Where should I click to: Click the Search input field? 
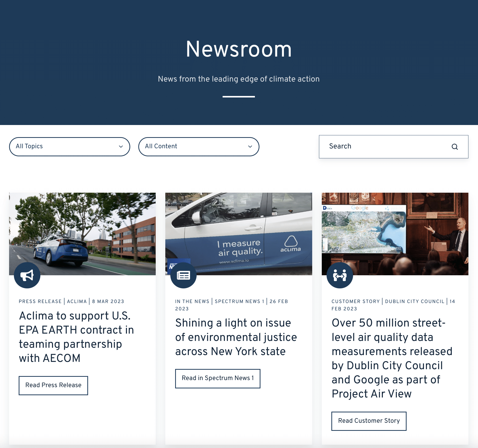pyautogui.click(x=379, y=146)
